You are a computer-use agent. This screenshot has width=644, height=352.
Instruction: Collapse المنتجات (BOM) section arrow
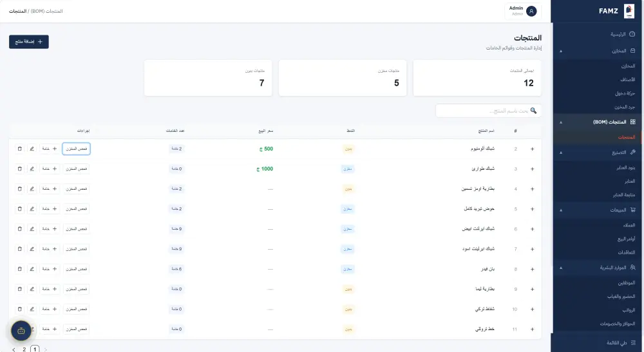click(561, 122)
